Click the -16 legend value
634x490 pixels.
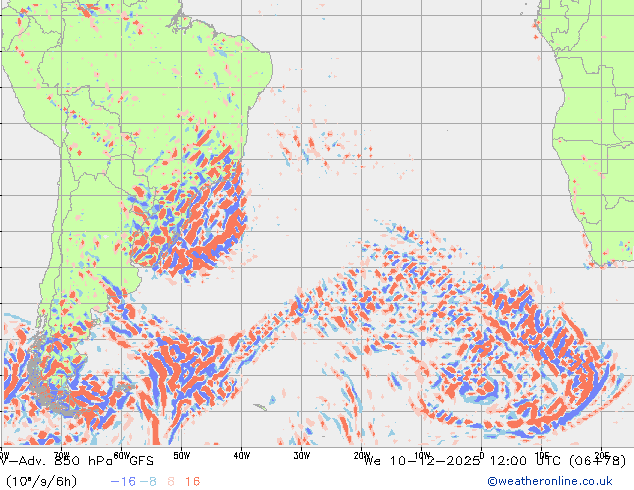click(x=123, y=482)
